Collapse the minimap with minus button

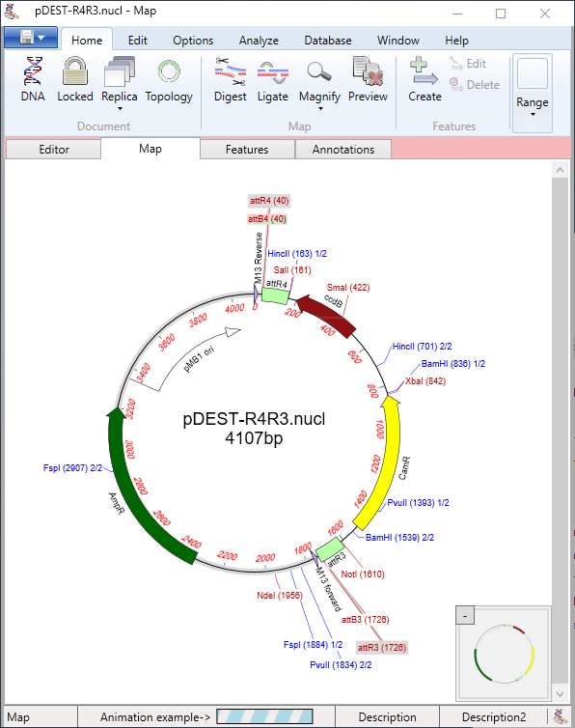tap(465, 616)
